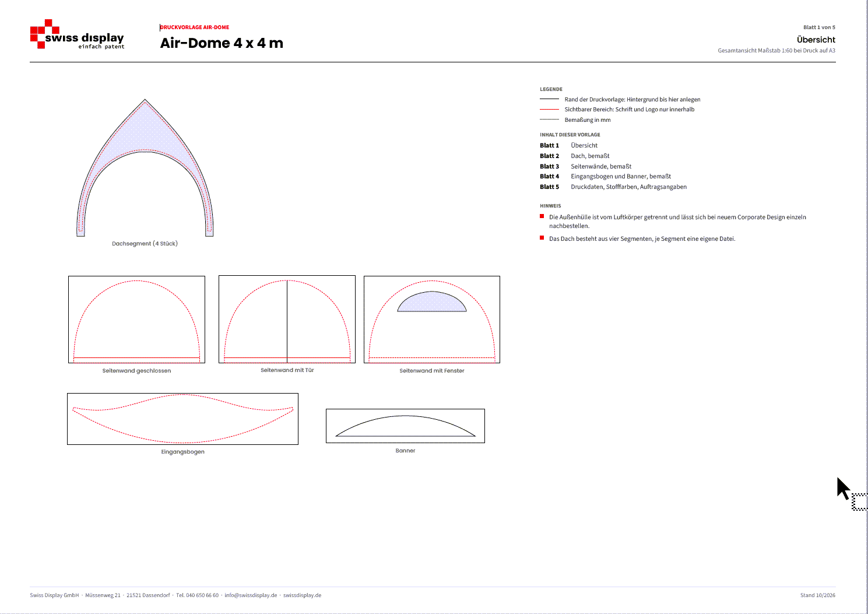This screenshot has height=614, width=868.
Task: Select the 'Seitenwand mit Tür' drawing
Action: [287, 319]
